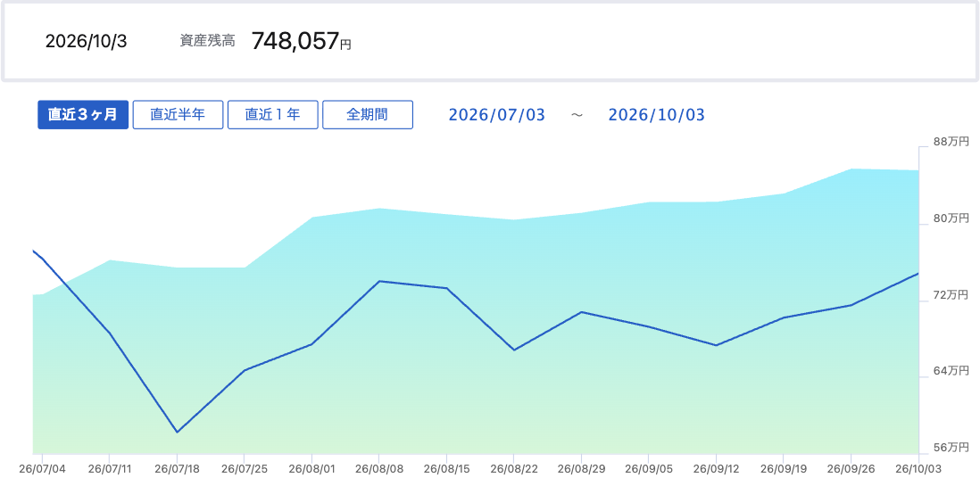Click the 26/10/03 x-axis label
Screen dimensions: 980x486
point(918,468)
